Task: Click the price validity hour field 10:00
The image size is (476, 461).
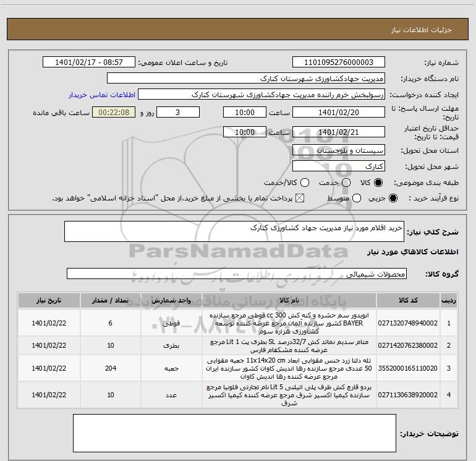Action: coord(245,132)
